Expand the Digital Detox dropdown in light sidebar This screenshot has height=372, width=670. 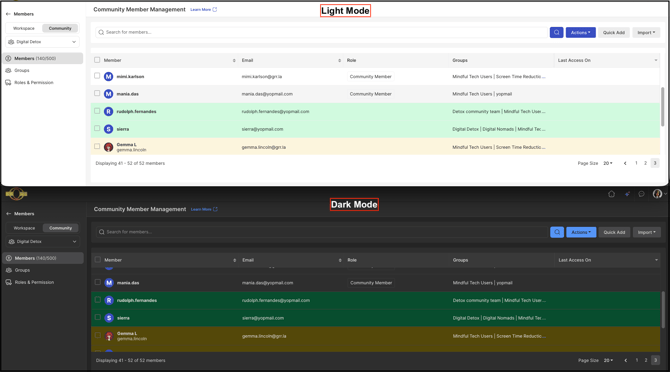coord(43,42)
